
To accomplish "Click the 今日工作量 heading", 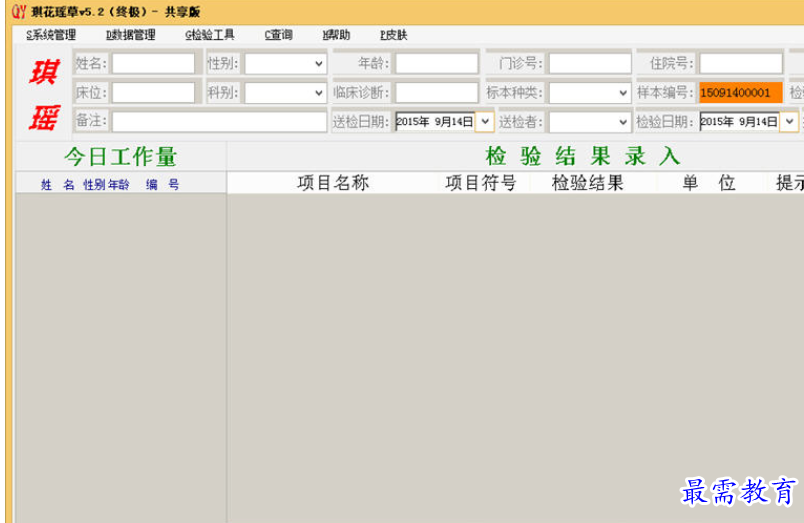I will pyautogui.click(x=120, y=156).
